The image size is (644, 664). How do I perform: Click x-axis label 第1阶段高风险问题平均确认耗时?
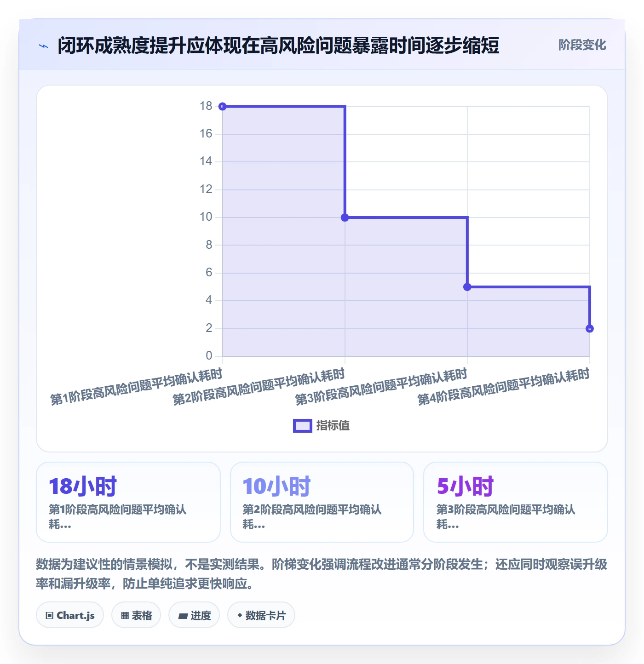136,387
